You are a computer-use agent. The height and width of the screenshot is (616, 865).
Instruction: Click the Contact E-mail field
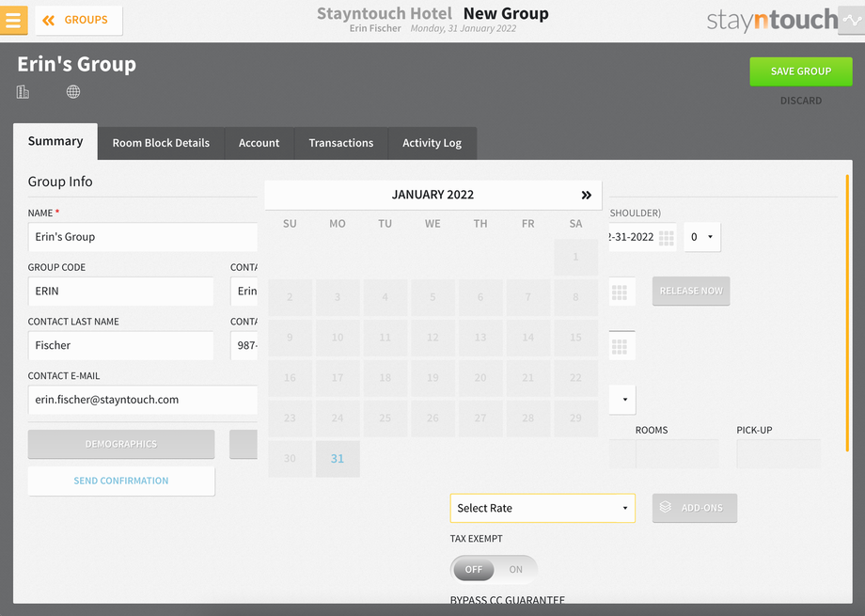tap(142, 400)
